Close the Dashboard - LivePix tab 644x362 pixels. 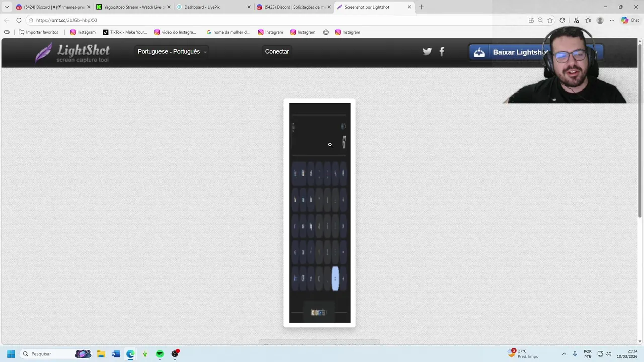tap(249, 7)
